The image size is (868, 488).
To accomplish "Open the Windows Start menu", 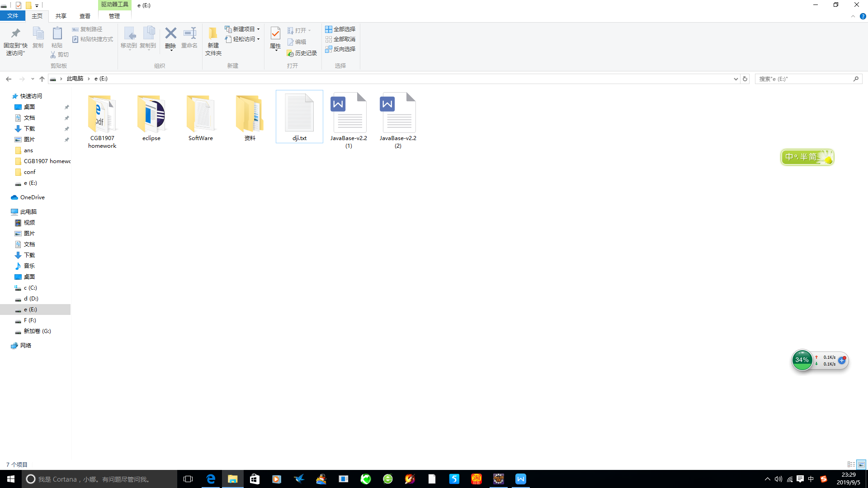I will 11,479.
